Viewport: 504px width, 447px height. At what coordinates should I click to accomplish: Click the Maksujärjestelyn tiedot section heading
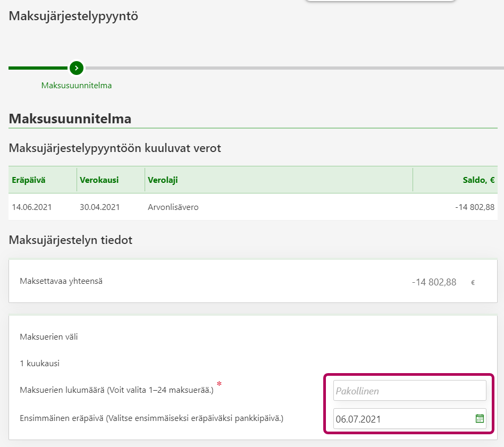point(71,240)
